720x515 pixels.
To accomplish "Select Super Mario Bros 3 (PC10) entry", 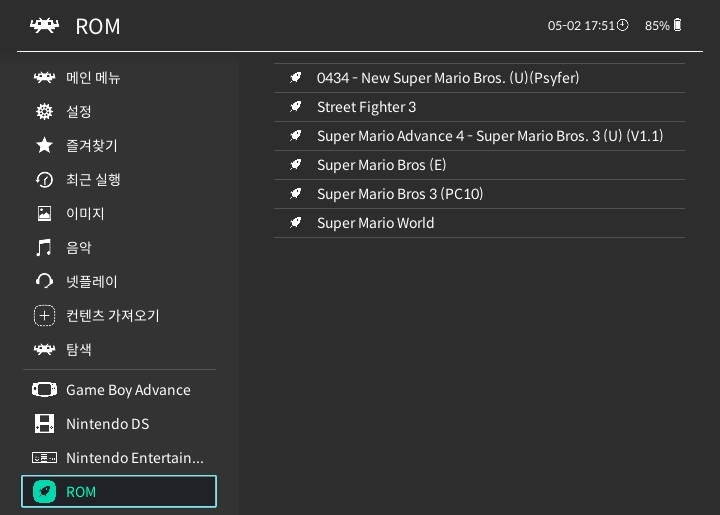I will click(x=479, y=194).
